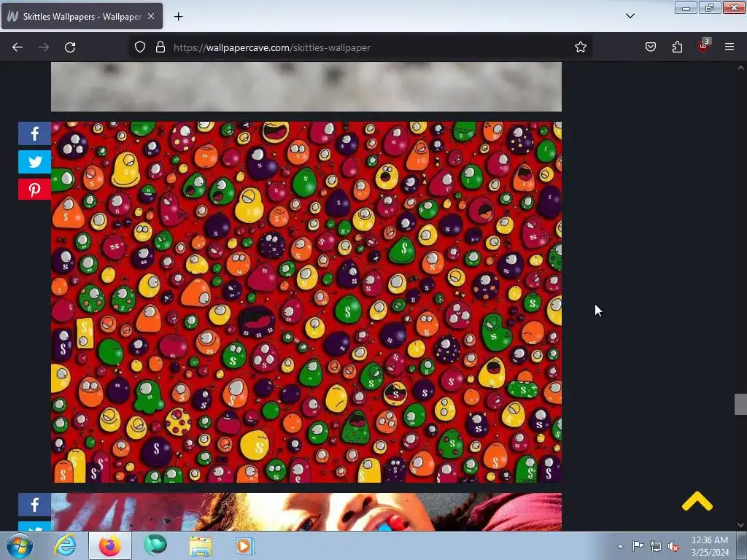Open a new browser tab

click(x=178, y=17)
